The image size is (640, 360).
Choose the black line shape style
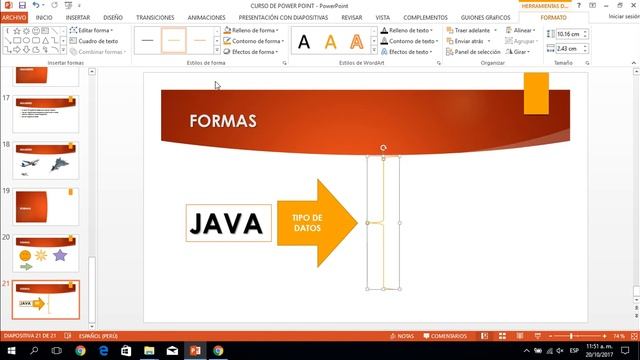pos(147,40)
